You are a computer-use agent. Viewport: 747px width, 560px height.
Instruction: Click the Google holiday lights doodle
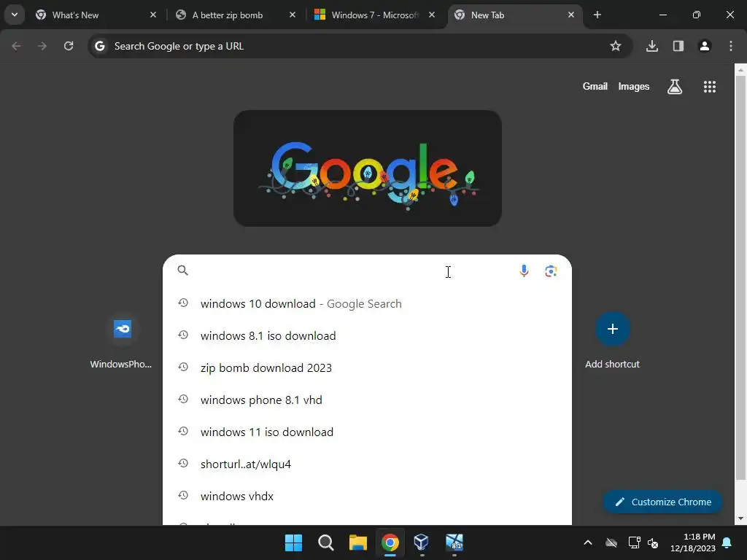tap(368, 168)
